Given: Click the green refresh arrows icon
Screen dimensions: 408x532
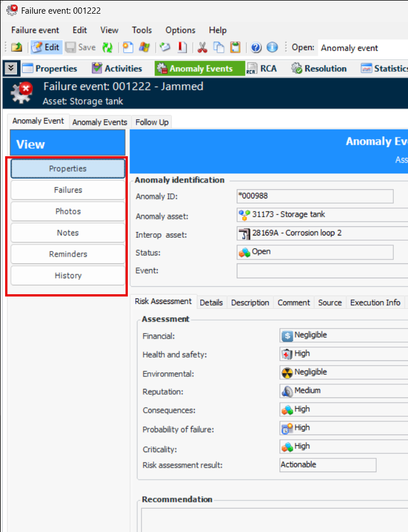Looking at the screenshot, I should tap(108, 47).
